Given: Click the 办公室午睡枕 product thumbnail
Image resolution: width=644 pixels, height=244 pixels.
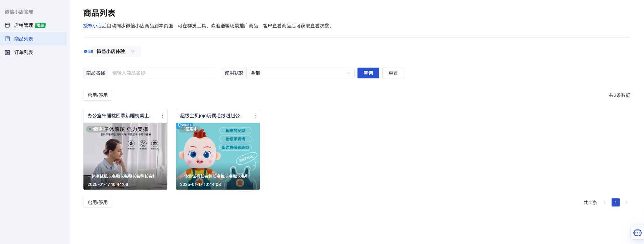Looking at the screenshot, I should tap(125, 156).
